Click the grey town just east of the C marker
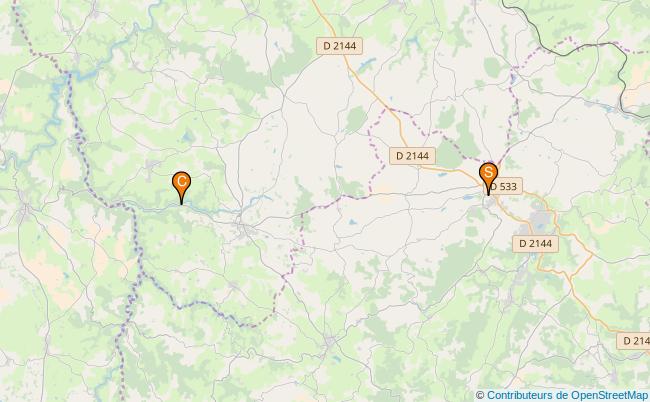Image resolution: width=650 pixels, height=402 pixels. [x=244, y=228]
